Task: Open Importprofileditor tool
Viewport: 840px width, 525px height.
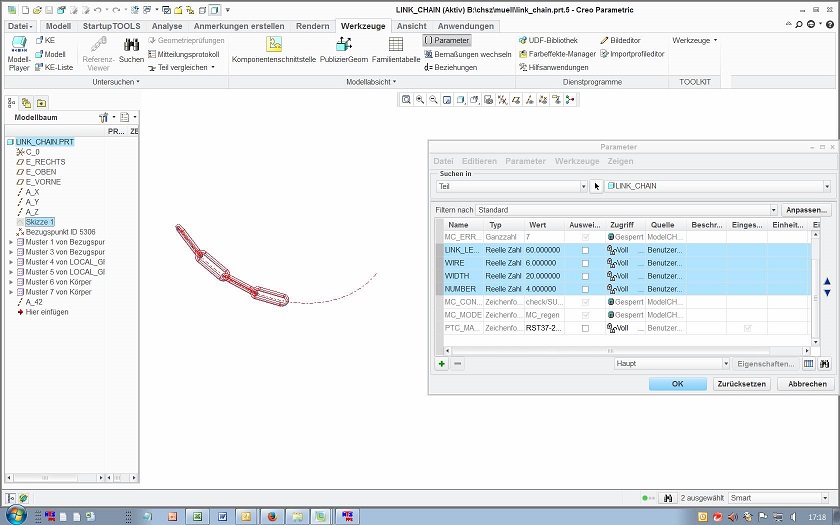Action: [632, 54]
